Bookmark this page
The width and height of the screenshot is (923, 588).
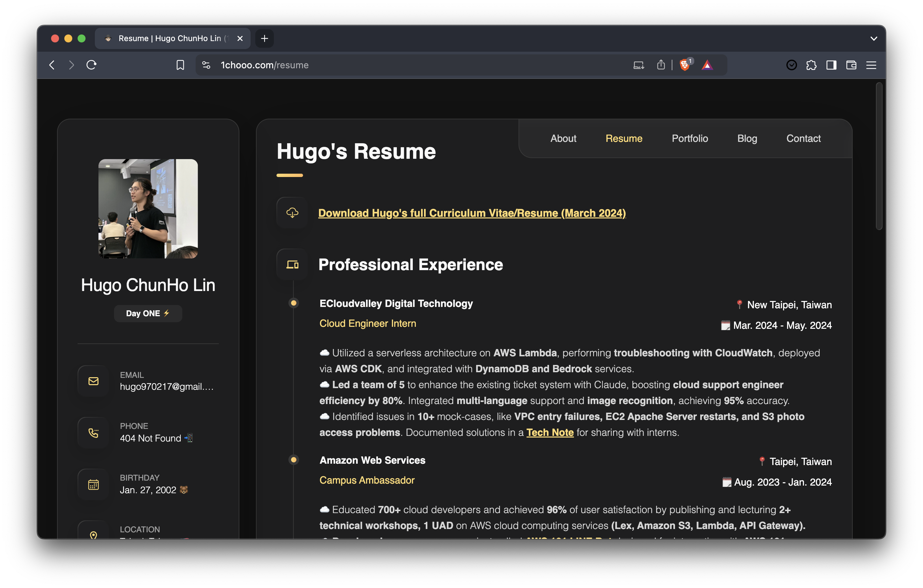click(x=180, y=65)
